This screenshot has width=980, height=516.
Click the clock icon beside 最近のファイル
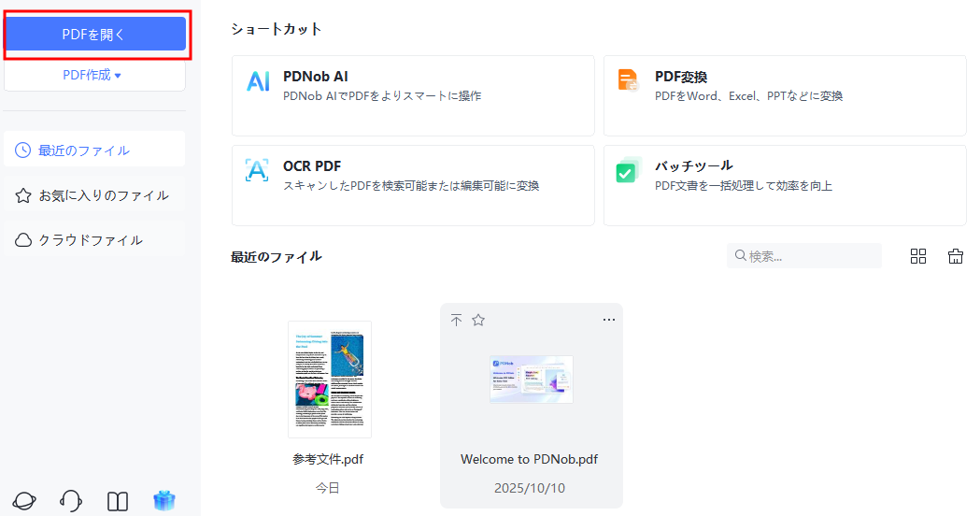click(x=23, y=150)
